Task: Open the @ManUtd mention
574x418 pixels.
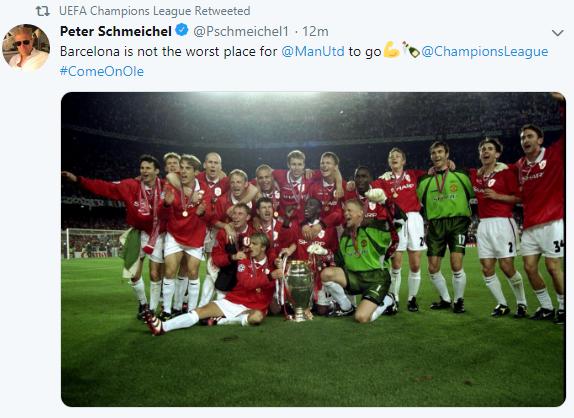Action: (x=313, y=52)
